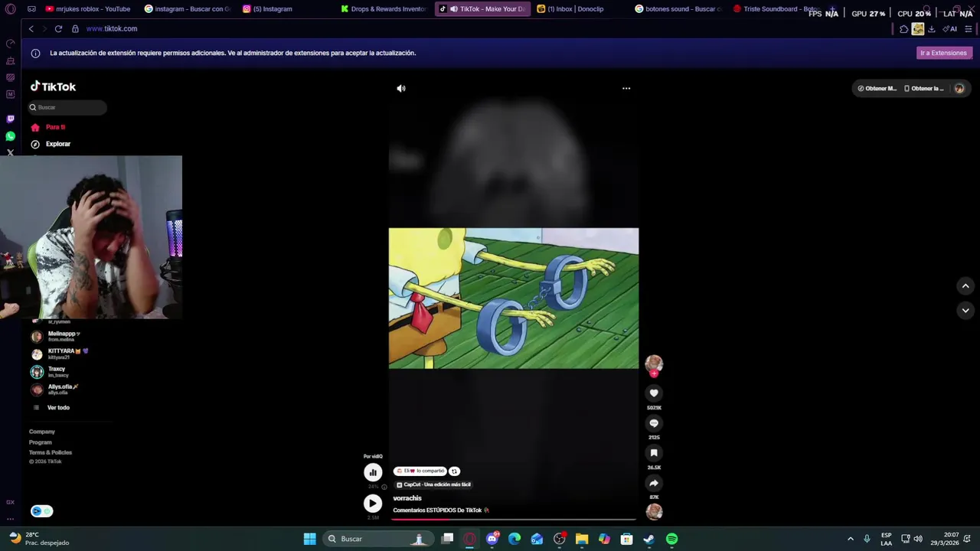980x551 pixels.
Task: Reload the page with refresh icon
Action: click(58, 29)
